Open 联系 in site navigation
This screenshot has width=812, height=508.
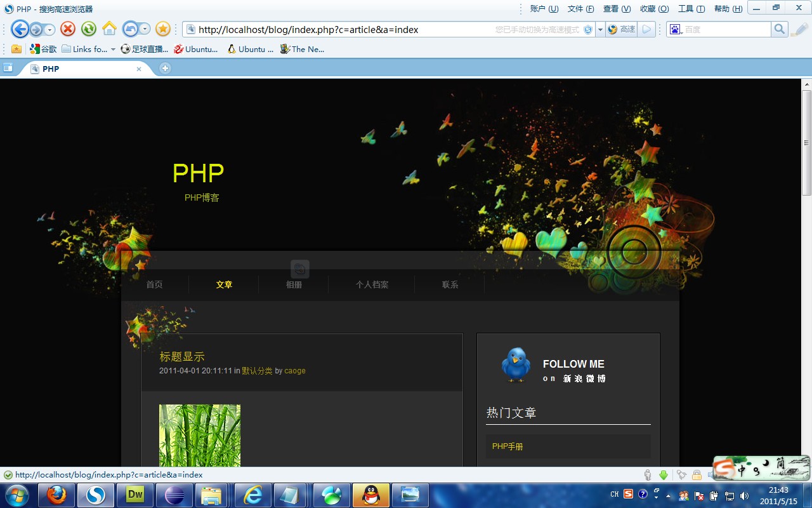pos(450,284)
